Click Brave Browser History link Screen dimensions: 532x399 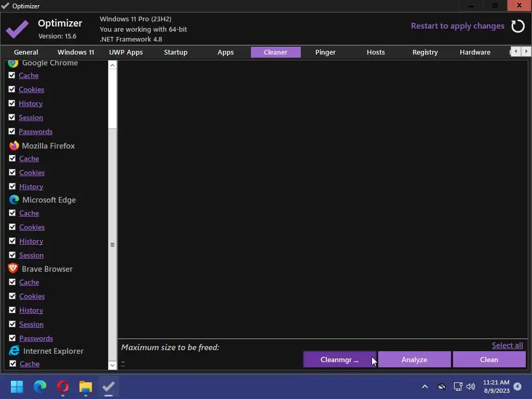[31, 310]
